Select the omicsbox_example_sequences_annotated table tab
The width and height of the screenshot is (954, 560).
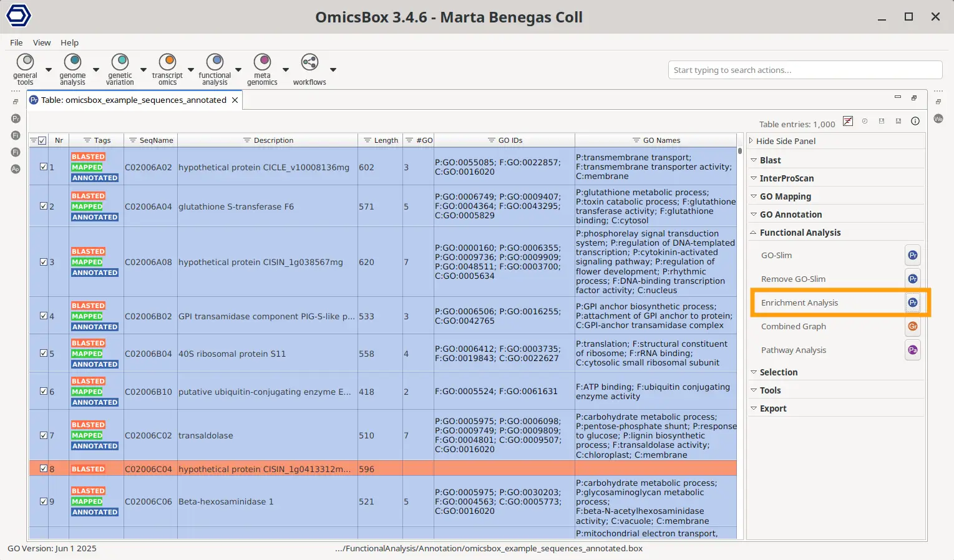(134, 100)
